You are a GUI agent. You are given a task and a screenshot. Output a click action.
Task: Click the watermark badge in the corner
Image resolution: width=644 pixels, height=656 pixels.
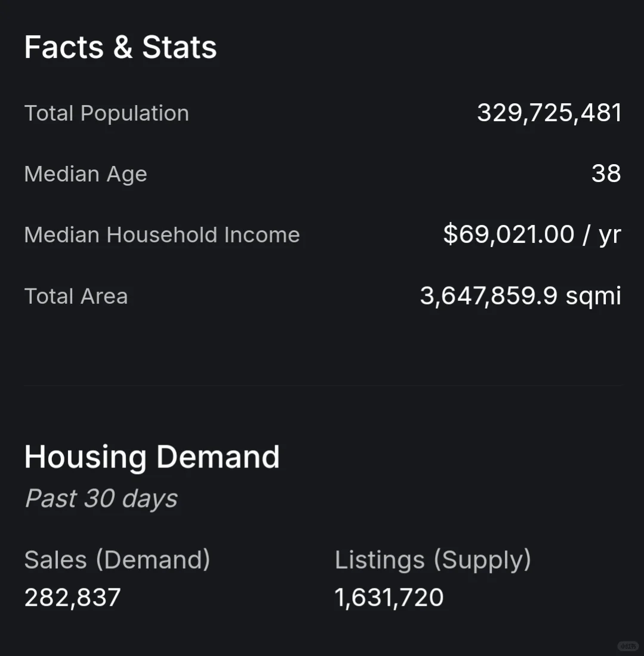628,645
